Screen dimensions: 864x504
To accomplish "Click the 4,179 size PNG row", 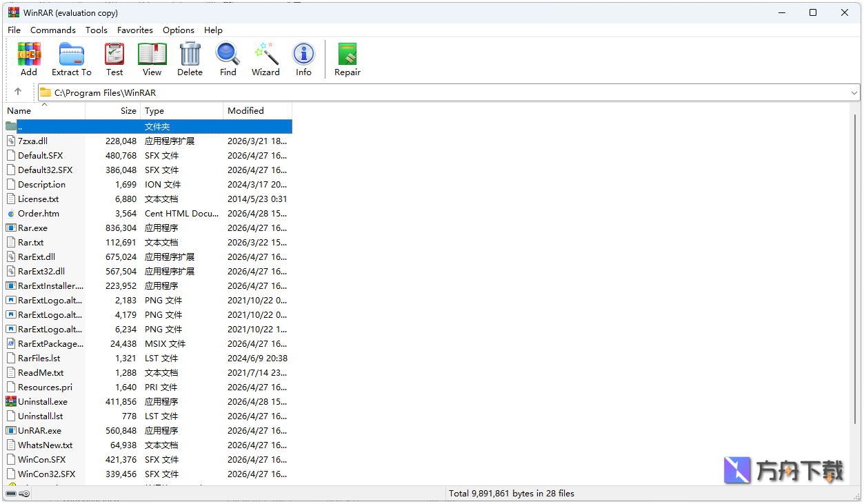I will [x=149, y=314].
